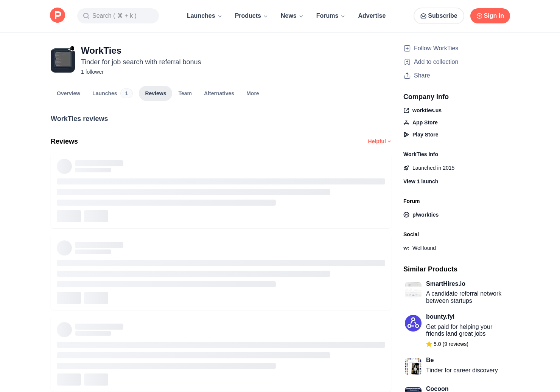Screen dimensions: 560x392
Task: Open the Cocoon similar product
Action: click(x=437, y=389)
